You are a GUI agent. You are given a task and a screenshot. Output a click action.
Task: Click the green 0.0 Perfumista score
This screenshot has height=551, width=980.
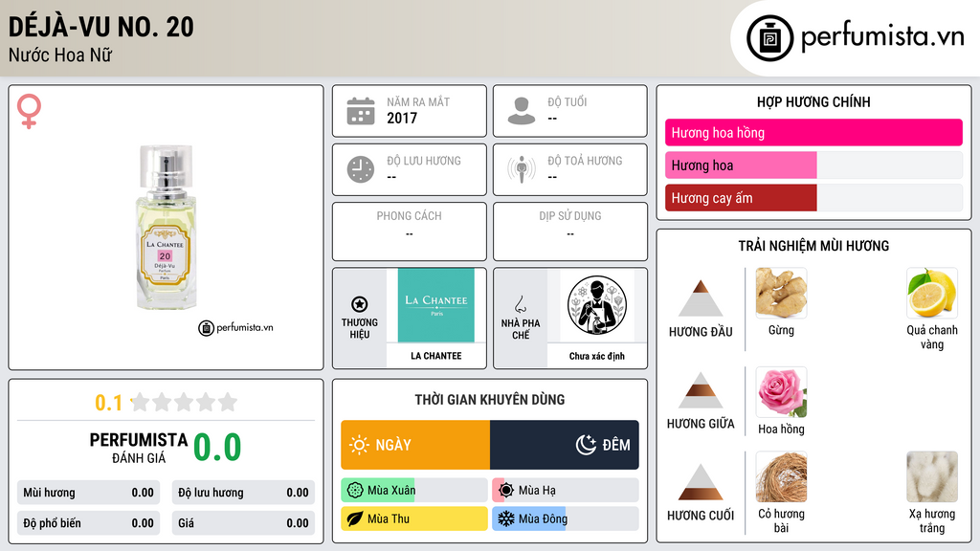[x=217, y=447]
